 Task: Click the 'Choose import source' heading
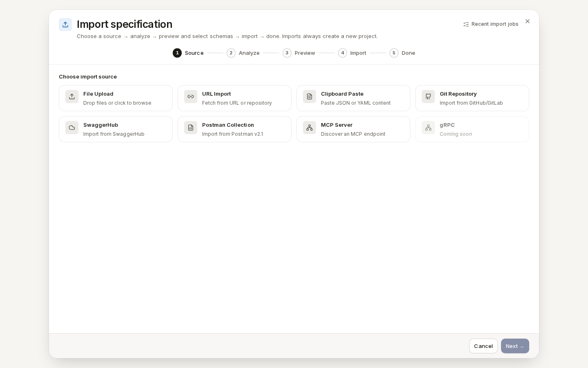coord(88,76)
